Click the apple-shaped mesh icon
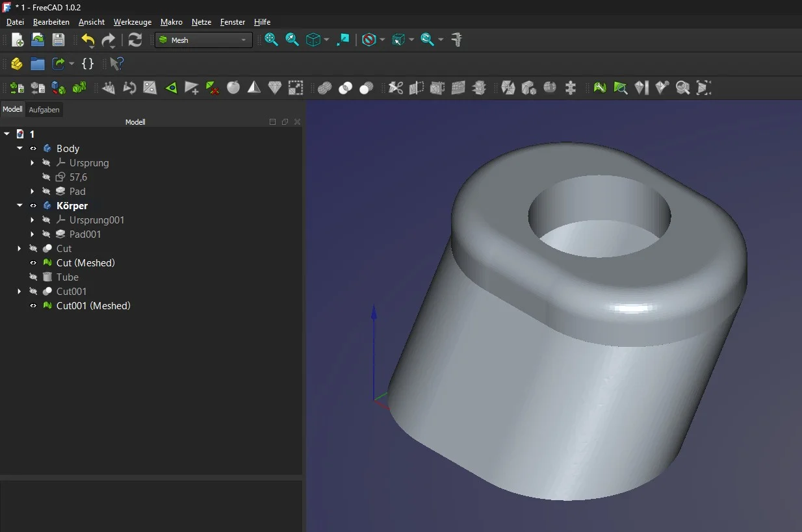Screen dimensions: 802x532 coord(233,88)
